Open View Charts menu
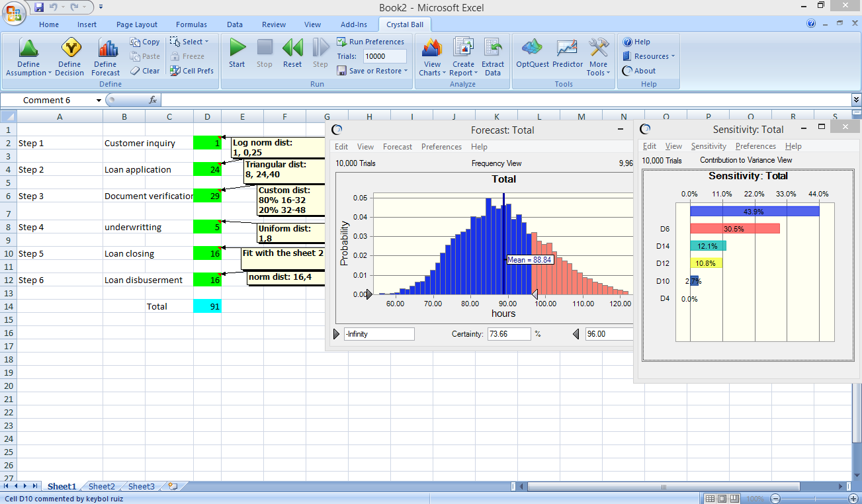The width and height of the screenshot is (862, 504). point(432,57)
